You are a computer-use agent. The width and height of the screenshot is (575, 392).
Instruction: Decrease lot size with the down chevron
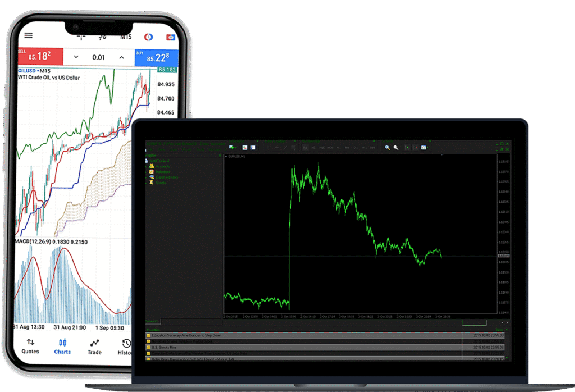tap(76, 57)
